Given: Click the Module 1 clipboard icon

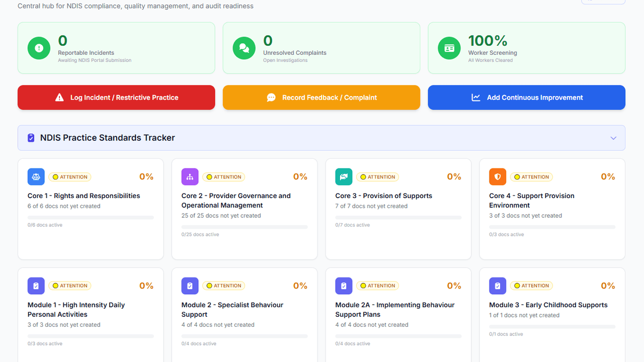Looking at the screenshot, I should pyautogui.click(x=36, y=286).
